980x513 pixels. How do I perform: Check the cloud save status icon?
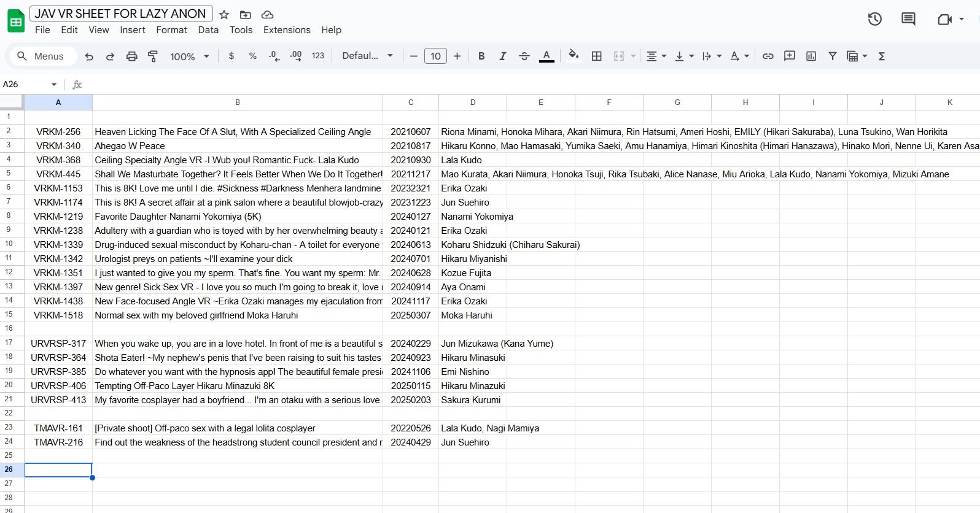(x=267, y=15)
